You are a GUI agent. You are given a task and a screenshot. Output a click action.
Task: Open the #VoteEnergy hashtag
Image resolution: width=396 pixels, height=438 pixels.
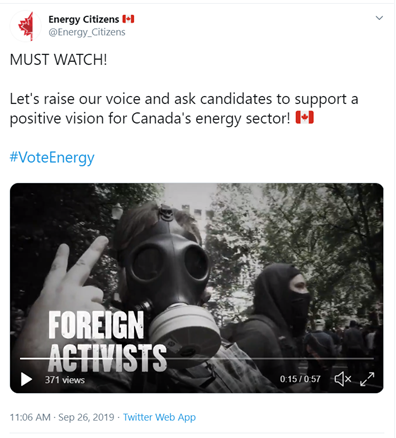52,157
